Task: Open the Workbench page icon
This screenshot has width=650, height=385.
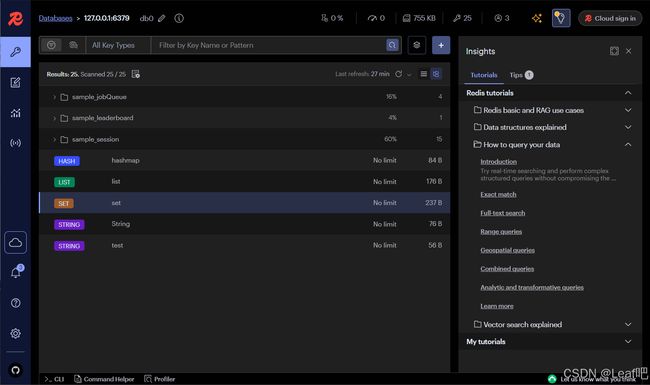Action: coord(15,82)
